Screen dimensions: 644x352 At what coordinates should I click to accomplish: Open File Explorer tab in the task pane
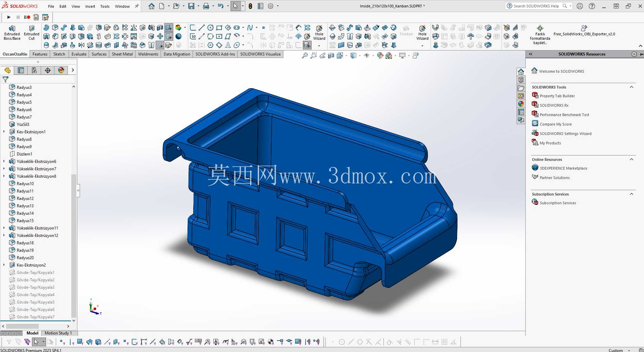coord(521,88)
